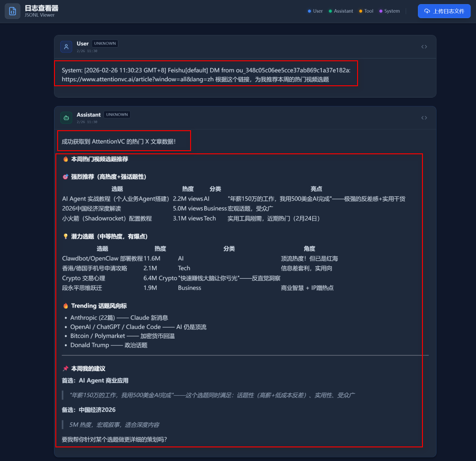
Task: Click the '备选：中国经济2026' line
Action: click(88, 410)
